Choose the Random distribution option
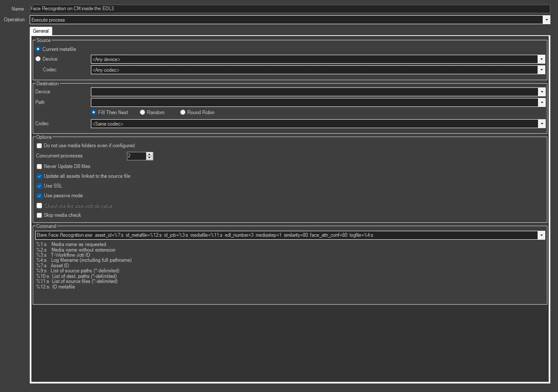Viewport: 558px width, 392px height. 143,112
